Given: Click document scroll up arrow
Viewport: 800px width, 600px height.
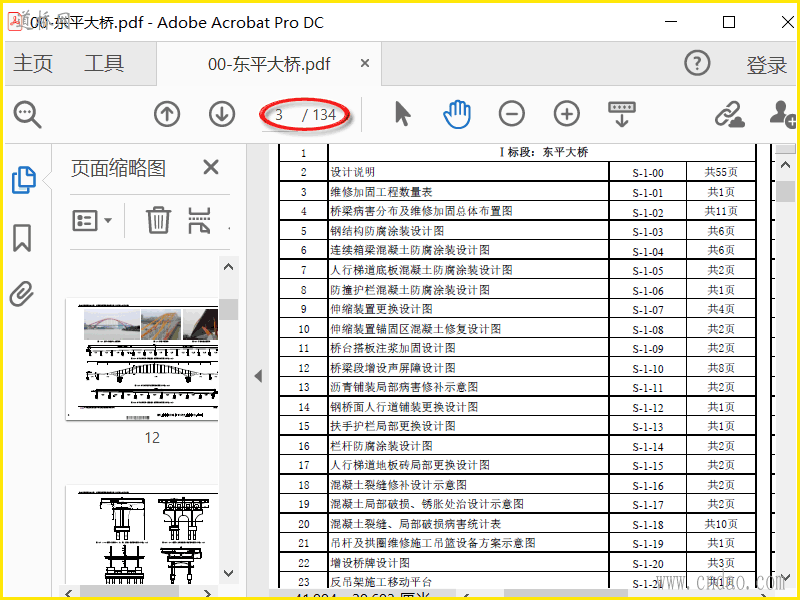Looking at the screenshot, I should 786,165.
